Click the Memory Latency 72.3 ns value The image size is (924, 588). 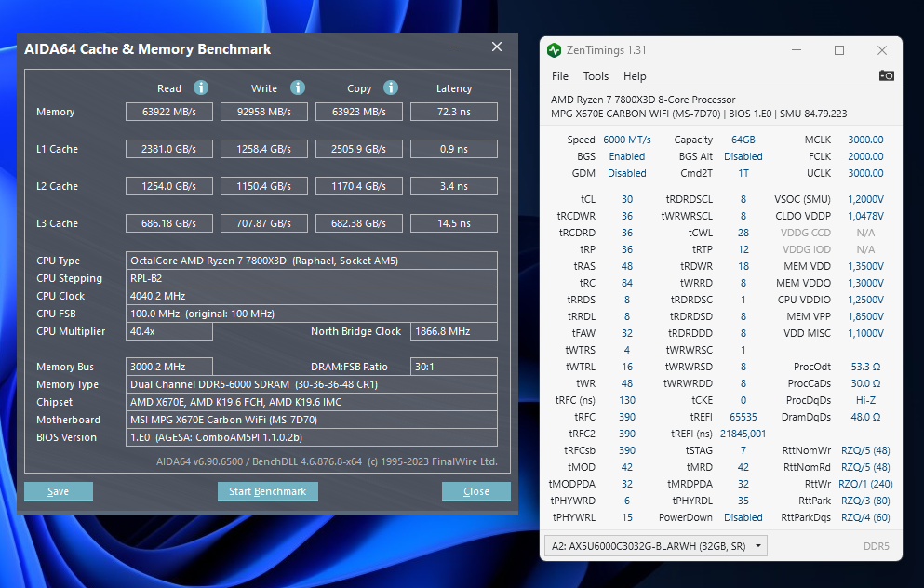pos(454,112)
